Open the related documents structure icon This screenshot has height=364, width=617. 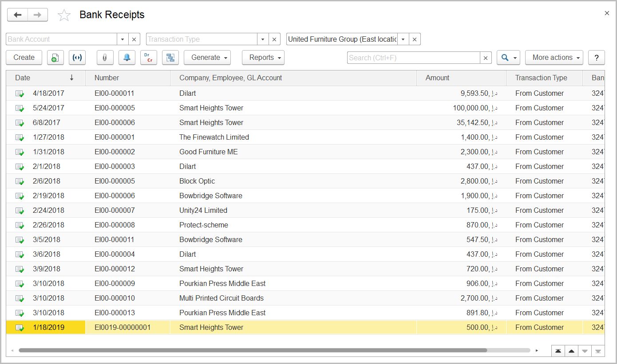(x=170, y=58)
